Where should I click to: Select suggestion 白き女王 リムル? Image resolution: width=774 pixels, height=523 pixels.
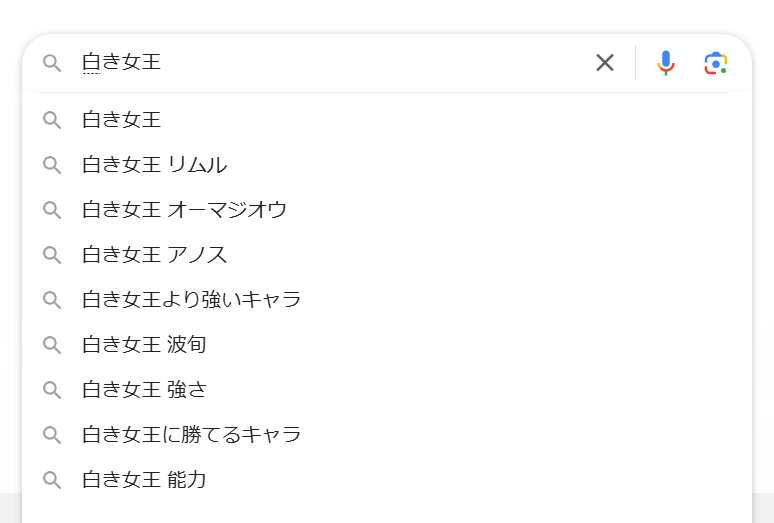(154, 165)
